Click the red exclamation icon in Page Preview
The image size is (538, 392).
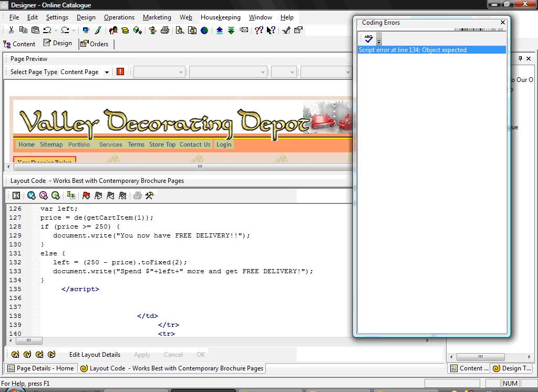point(120,72)
